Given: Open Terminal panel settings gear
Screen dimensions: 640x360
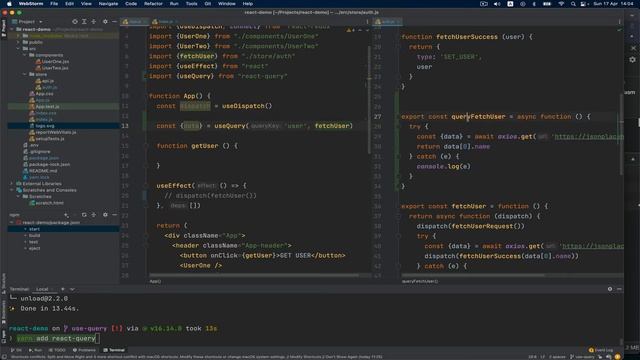Looking at the screenshot, I should pyautogui.click(x=610, y=289).
